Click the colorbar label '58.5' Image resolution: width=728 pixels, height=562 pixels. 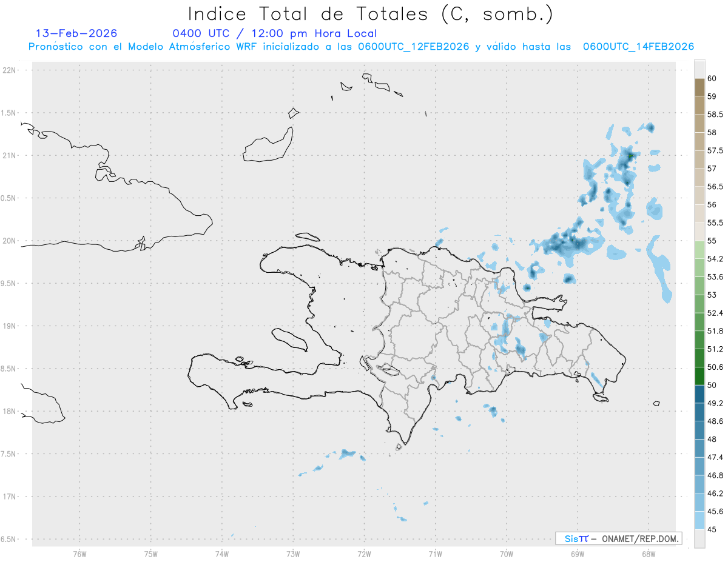coord(715,114)
